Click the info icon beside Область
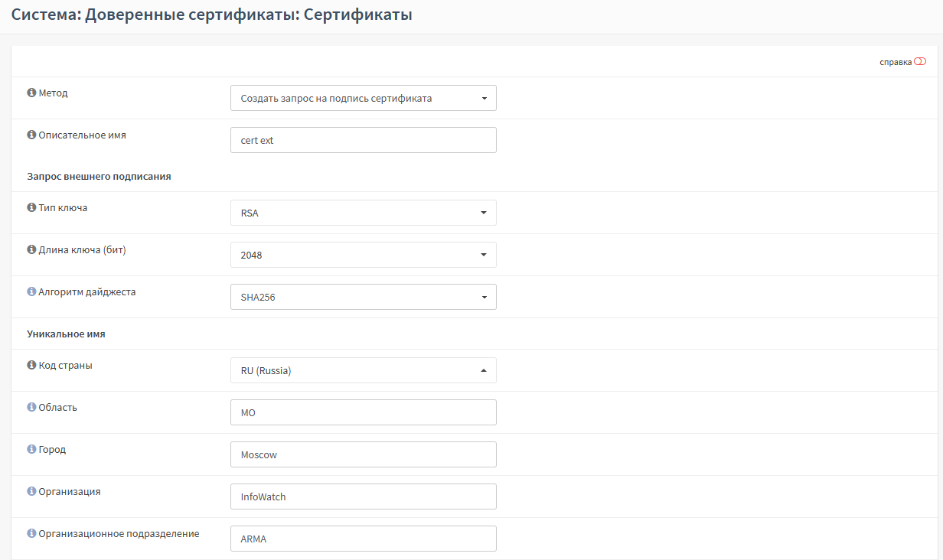This screenshot has width=943, height=560. (31, 407)
